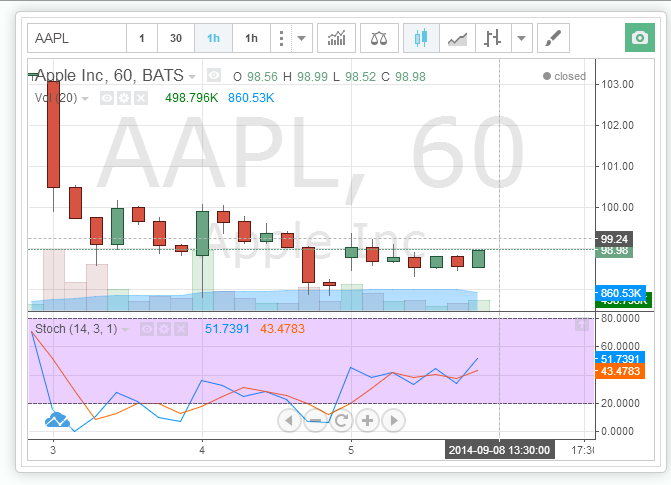Click the cloud chart logo icon
The image size is (671, 485).
57,420
